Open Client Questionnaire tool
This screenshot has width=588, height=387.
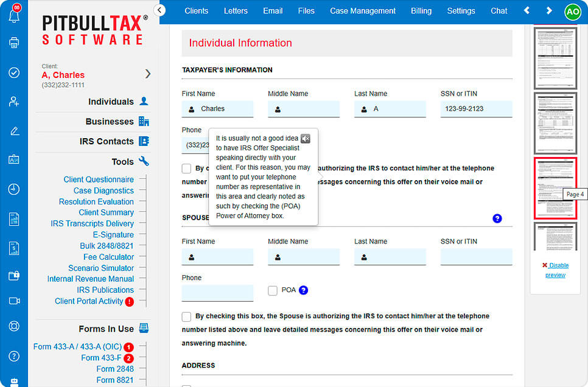99,180
